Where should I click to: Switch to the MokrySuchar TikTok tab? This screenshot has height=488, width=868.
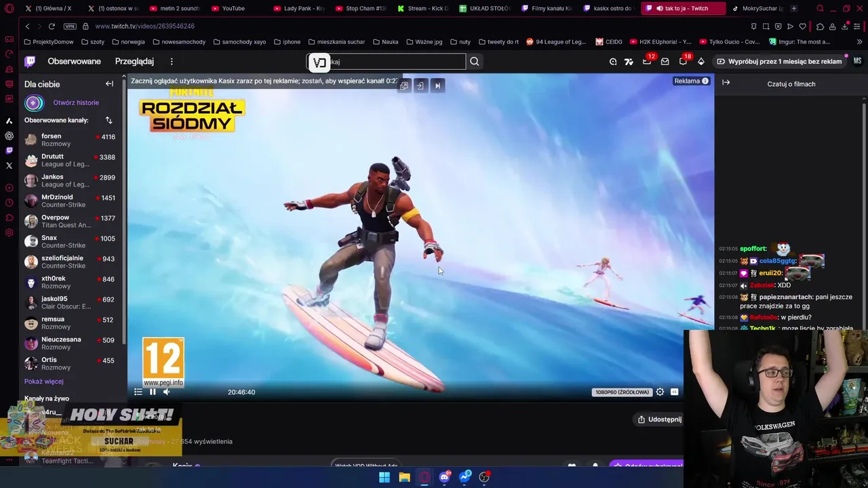[758, 8]
